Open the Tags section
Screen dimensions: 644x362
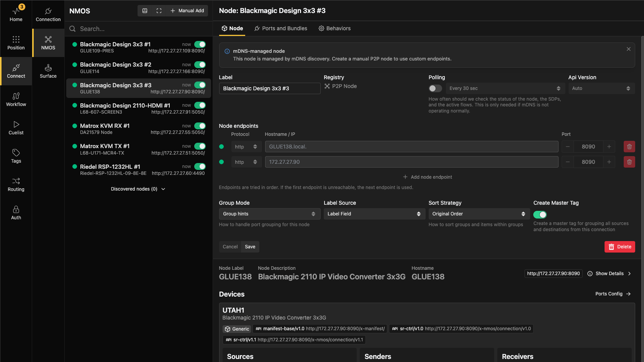click(16, 156)
